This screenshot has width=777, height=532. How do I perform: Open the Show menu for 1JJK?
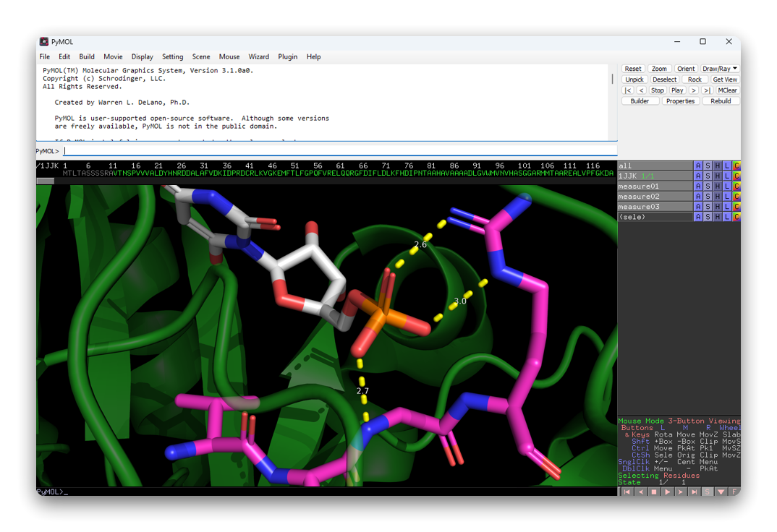coord(708,176)
